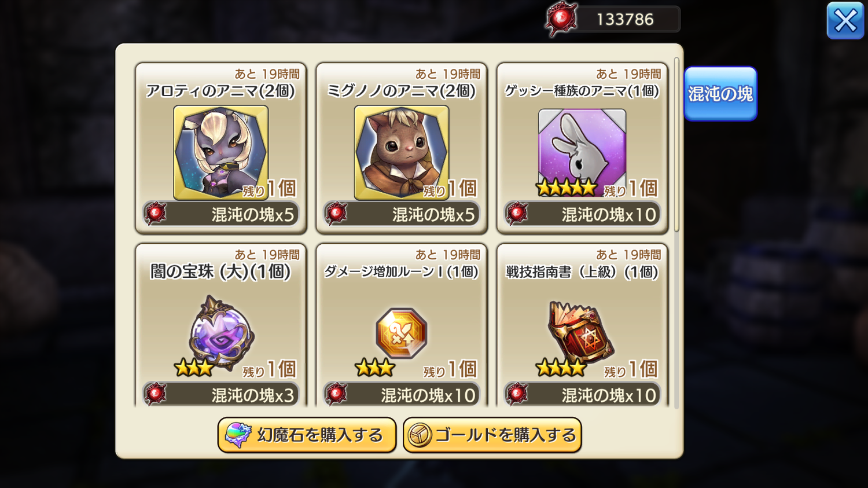The image size is (868, 488).
Task: Purchase ゲッシー種族のアニマ for 混沌の塊x10
Action: pyautogui.click(x=582, y=214)
